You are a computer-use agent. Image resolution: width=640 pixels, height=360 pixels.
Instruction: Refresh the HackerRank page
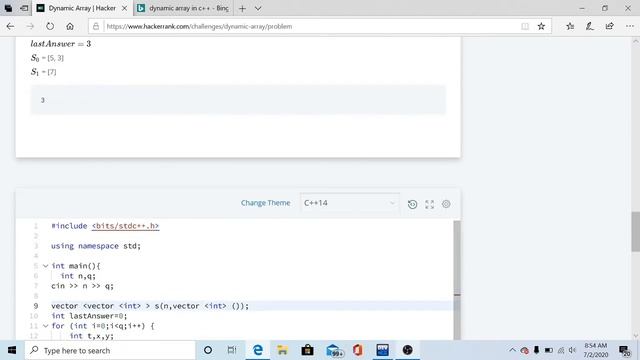pos(50,26)
